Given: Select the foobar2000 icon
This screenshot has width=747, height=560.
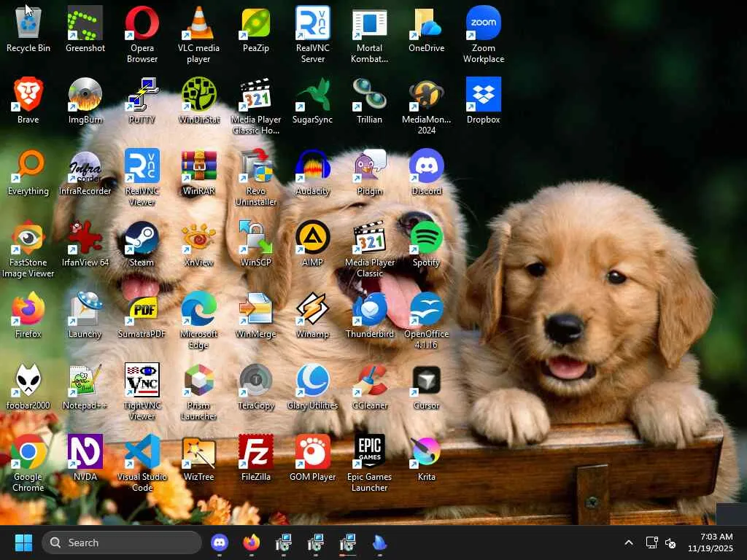Looking at the screenshot, I should tap(28, 386).
